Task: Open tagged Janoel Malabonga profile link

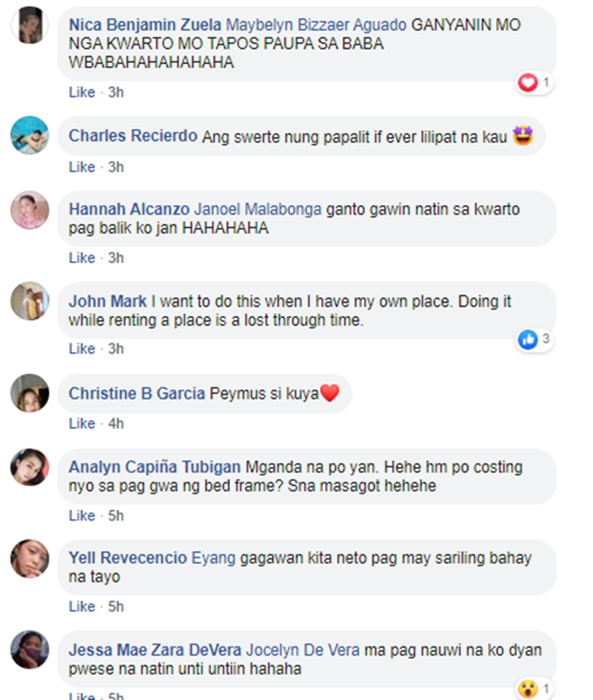Action: [x=258, y=209]
